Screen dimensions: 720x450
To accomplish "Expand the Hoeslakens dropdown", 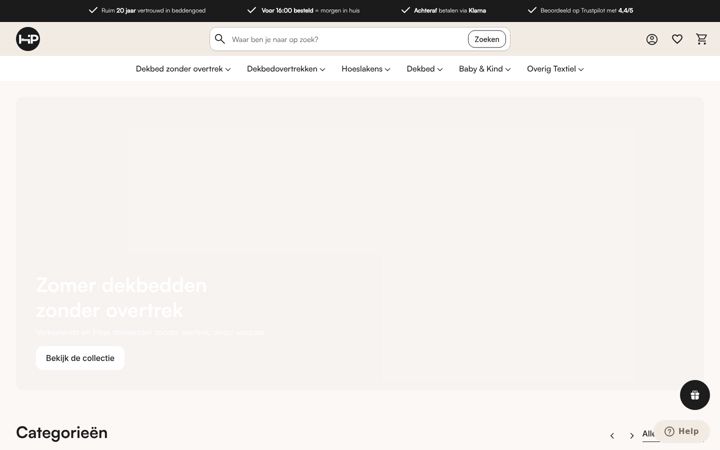I will point(366,69).
